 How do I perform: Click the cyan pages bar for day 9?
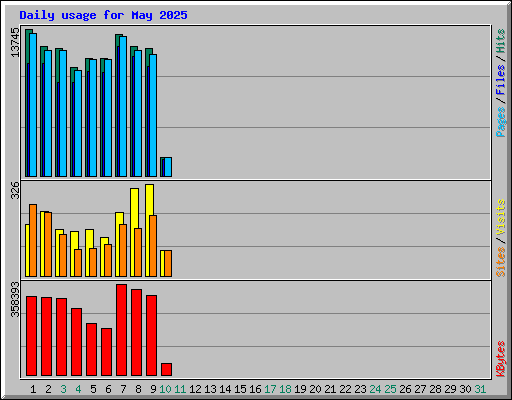[153, 115]
